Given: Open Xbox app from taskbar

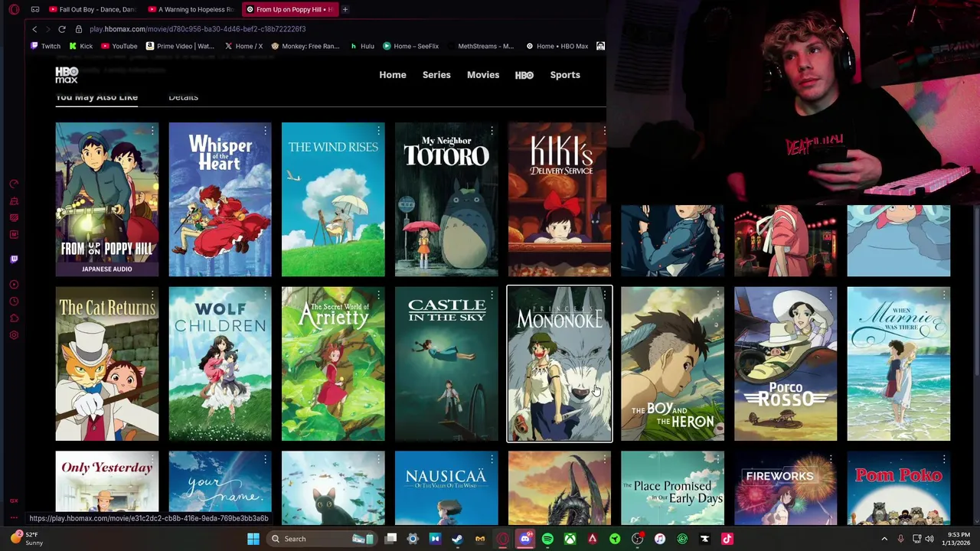Looking at the screenshot, I should pos(570,539).
